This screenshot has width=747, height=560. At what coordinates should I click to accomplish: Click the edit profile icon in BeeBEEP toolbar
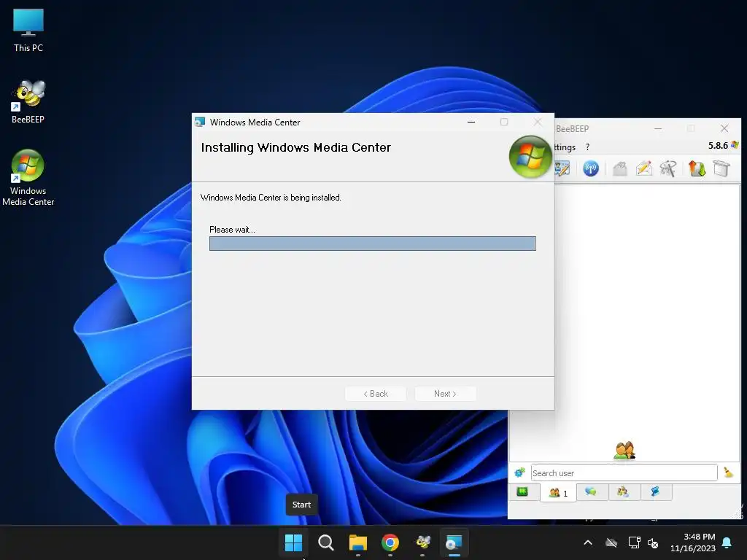(562, 168)
